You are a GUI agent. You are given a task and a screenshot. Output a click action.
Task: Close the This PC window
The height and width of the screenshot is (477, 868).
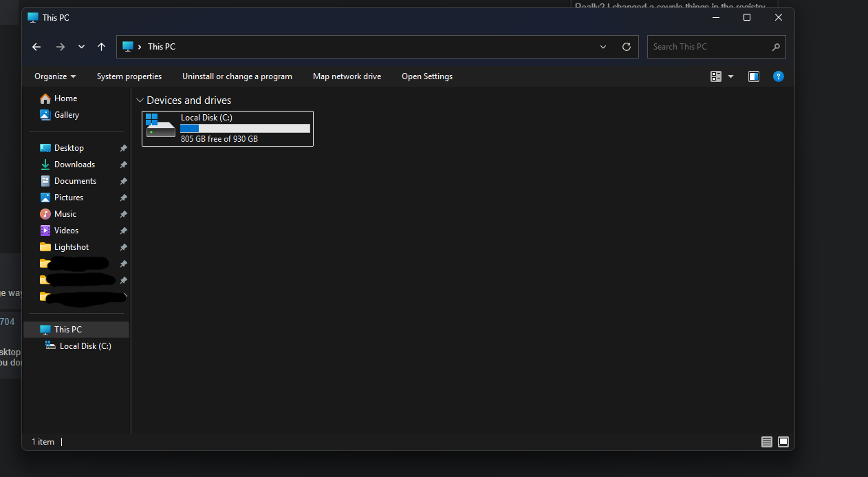[779, 17]
